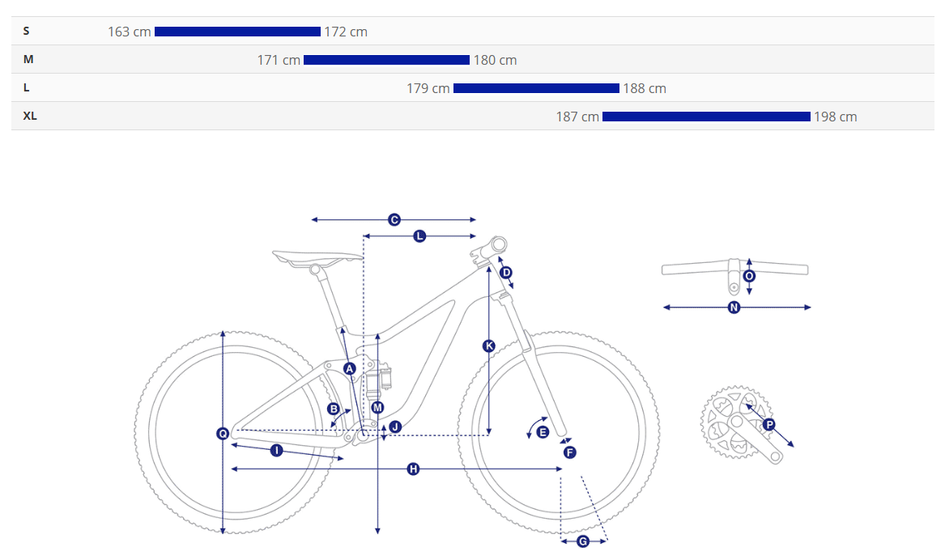Click the size M 171–180 cm bar

386,60
